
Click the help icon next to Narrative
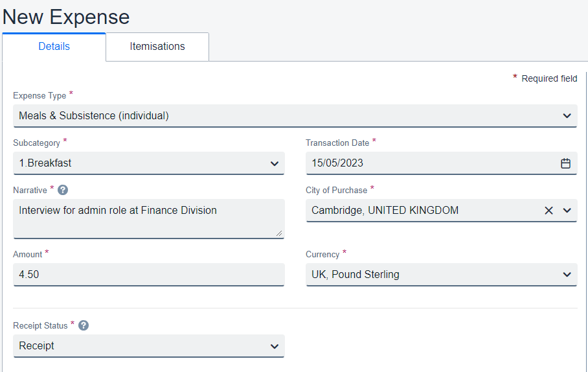[63, 190]
